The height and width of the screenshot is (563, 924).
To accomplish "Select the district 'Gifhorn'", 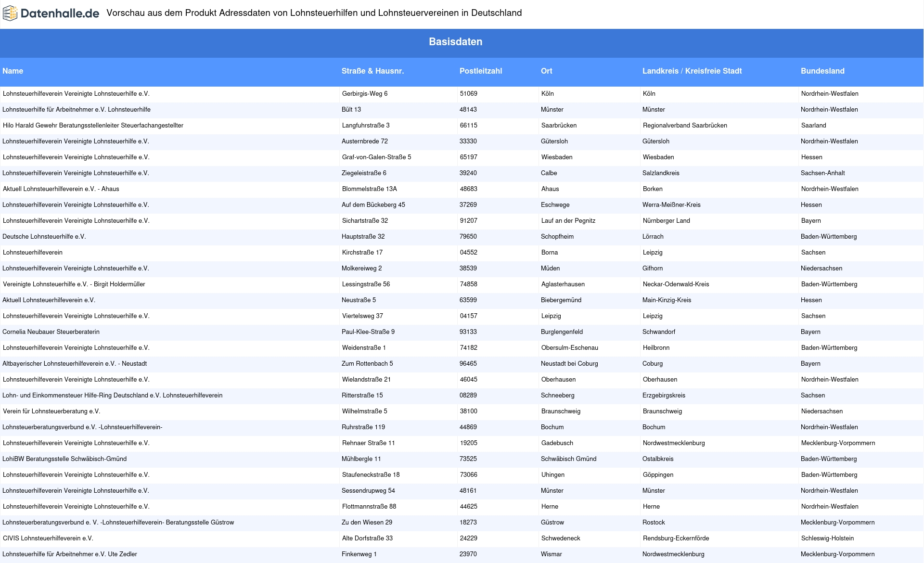I will pyautogui.click(x=653, y=268).
